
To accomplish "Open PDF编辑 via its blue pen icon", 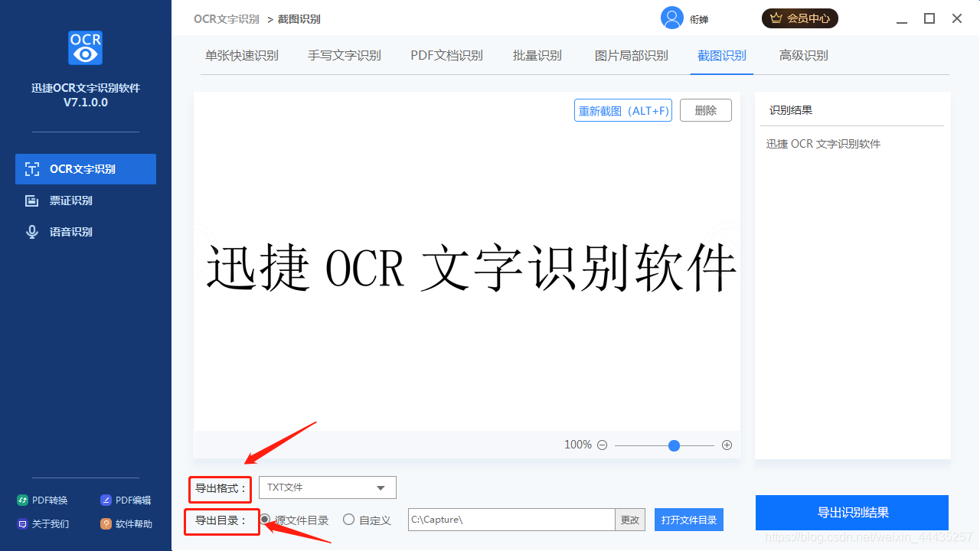I will [x=105, y=500].
